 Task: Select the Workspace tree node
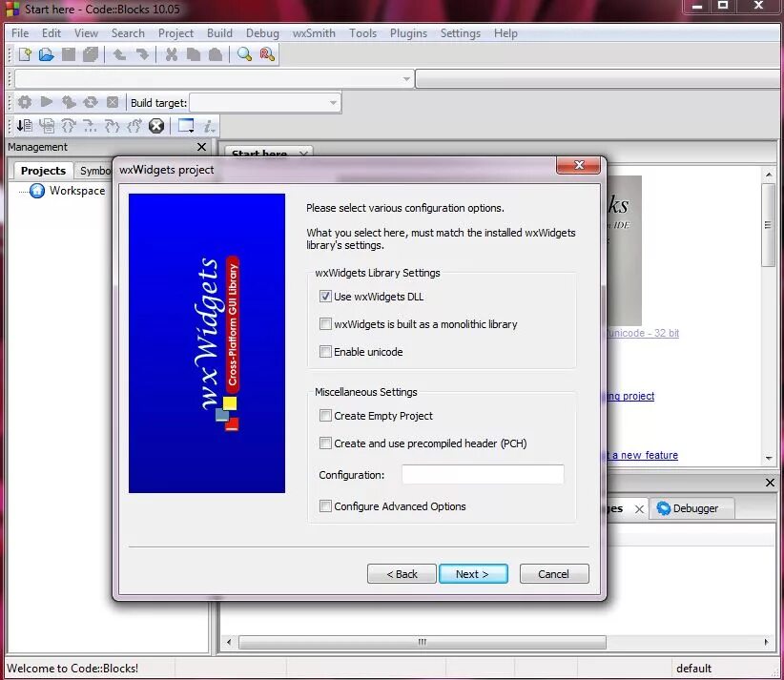click(x=77, y=191)
